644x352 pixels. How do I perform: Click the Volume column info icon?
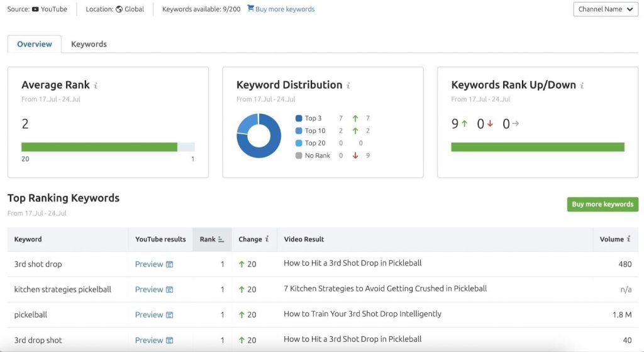629,239
